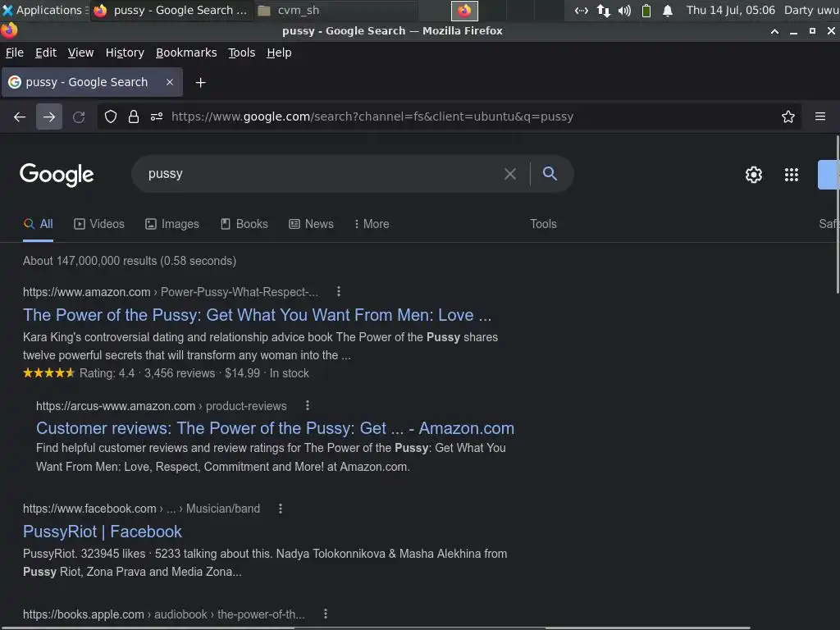Switch to News results tab

point(311,224)
